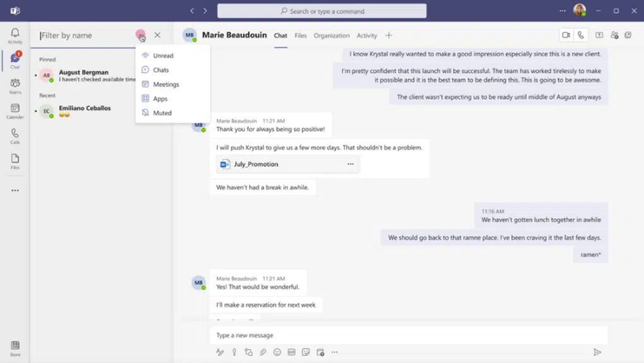Click "I'll make a reservation for next week" message
This screenshot has width=644, height=363.
[x=265, y=305]
